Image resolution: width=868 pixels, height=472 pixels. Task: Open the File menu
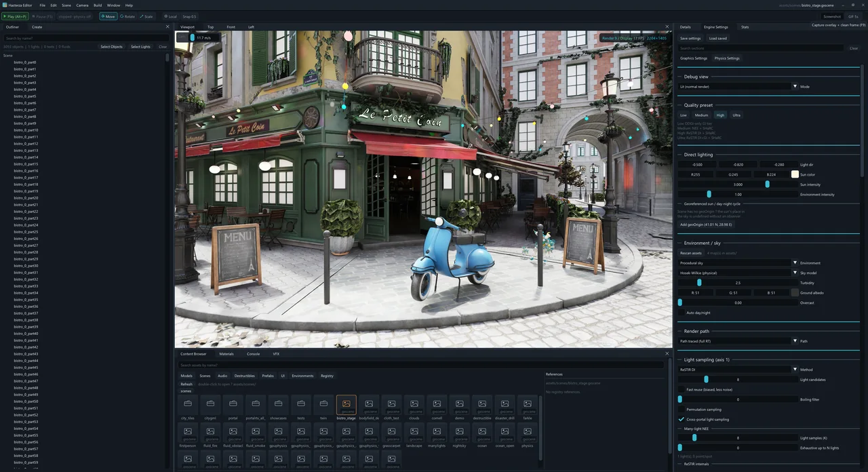[42, 5]
